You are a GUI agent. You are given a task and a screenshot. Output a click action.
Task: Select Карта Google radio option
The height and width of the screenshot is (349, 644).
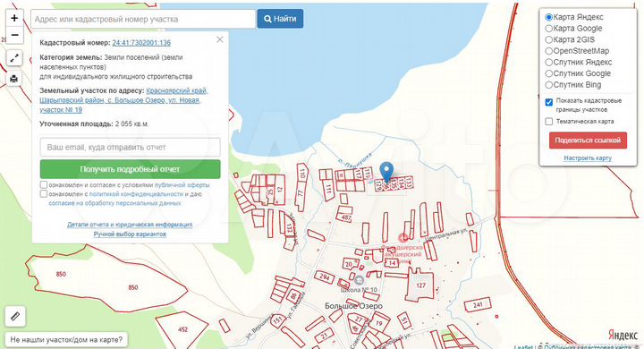coord(548,29)
